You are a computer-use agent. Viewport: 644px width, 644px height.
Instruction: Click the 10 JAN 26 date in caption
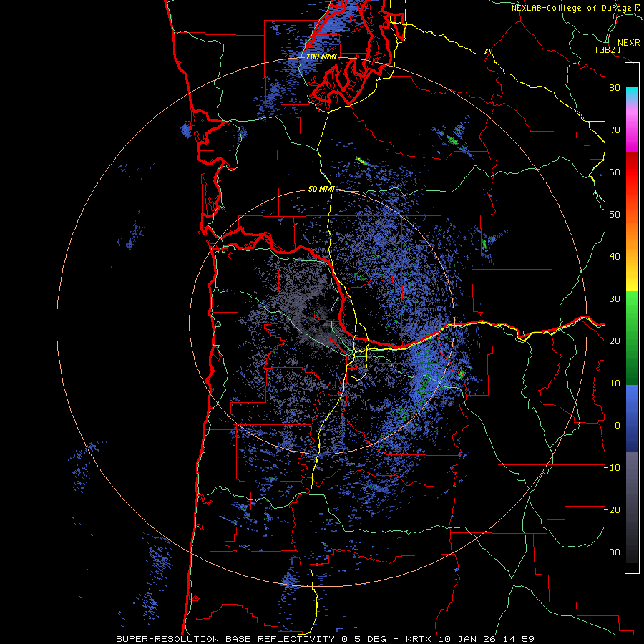[x=469, y=639]
